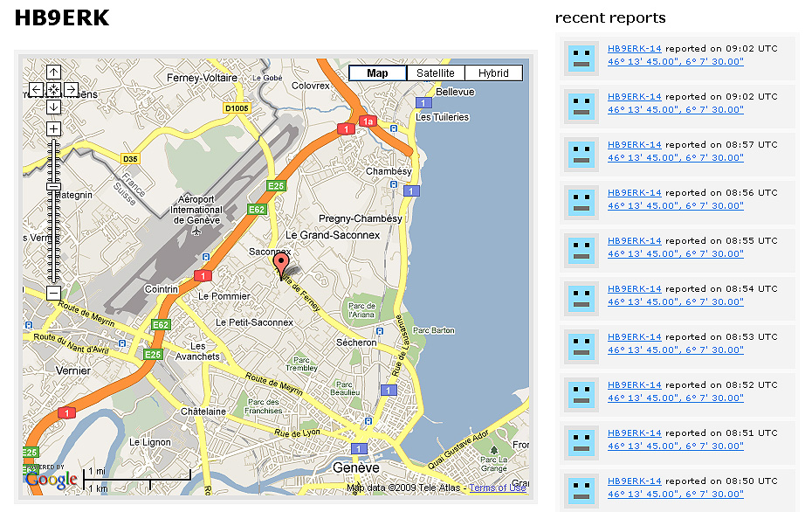Switch to Map view
Screen dimensions: 812x512
pos(377,73)
